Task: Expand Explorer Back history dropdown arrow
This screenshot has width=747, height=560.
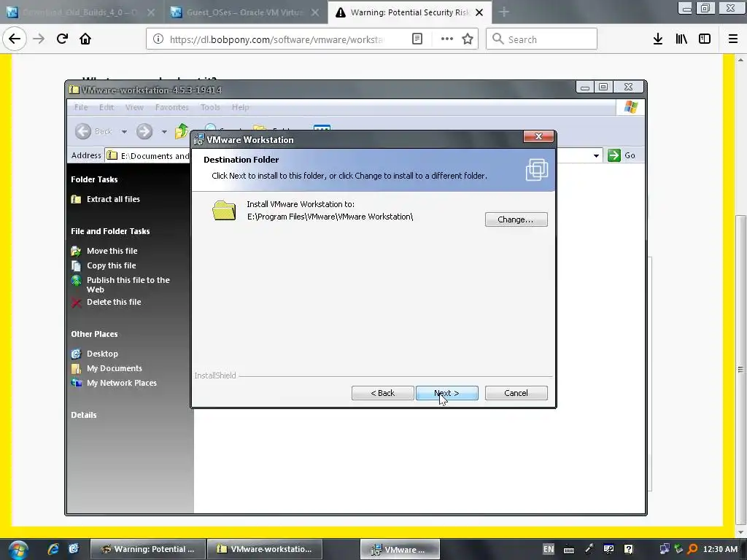Action: coord(124,132)
